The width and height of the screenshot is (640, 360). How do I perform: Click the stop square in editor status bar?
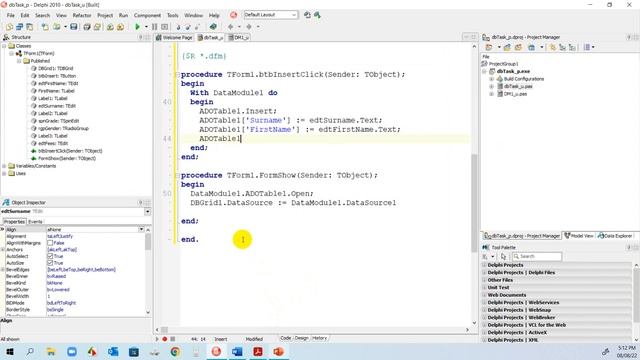[173, 339]
